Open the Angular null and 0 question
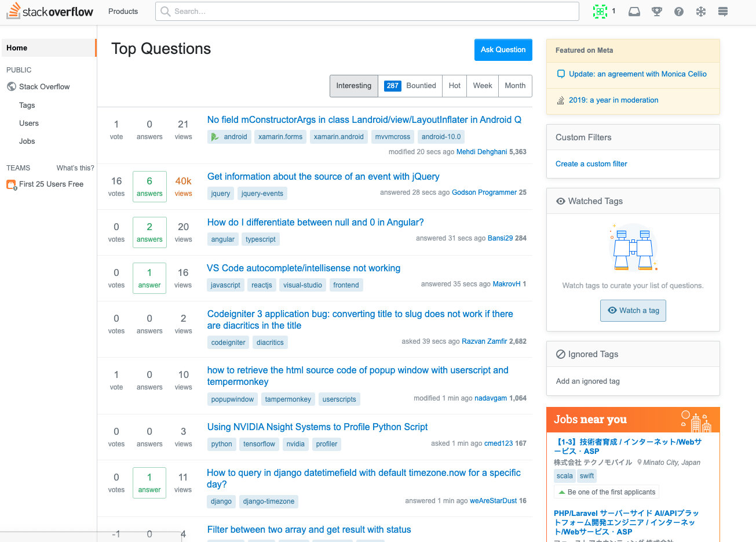Viewport: 756px width, 542px height. (315, 223)
